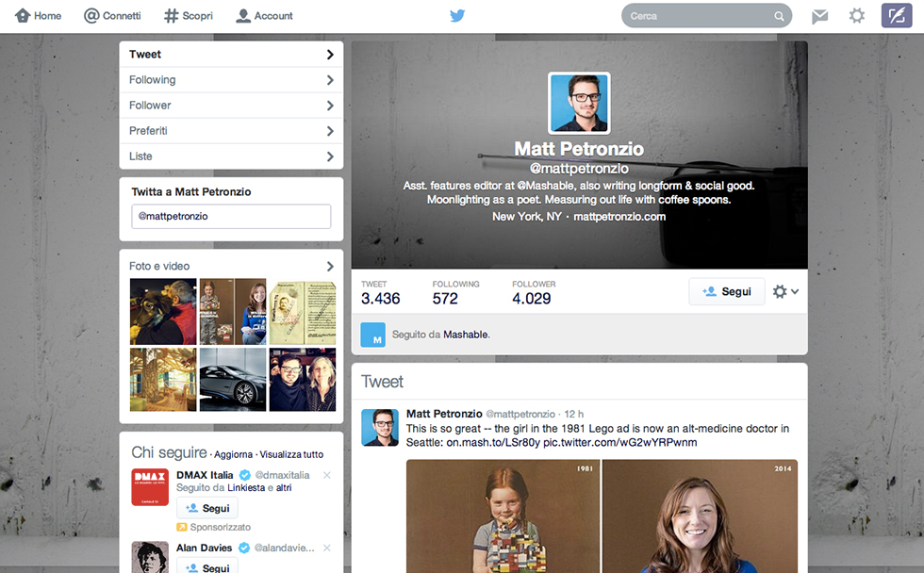Open the gear dropdown next to Segui
This screenshot has width=924, height=573.
tap(785, 291)
